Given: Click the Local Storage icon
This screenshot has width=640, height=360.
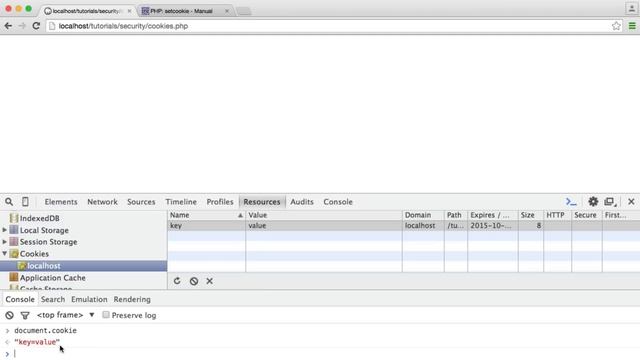Looking at the screenshot, I should pos(14,230).
